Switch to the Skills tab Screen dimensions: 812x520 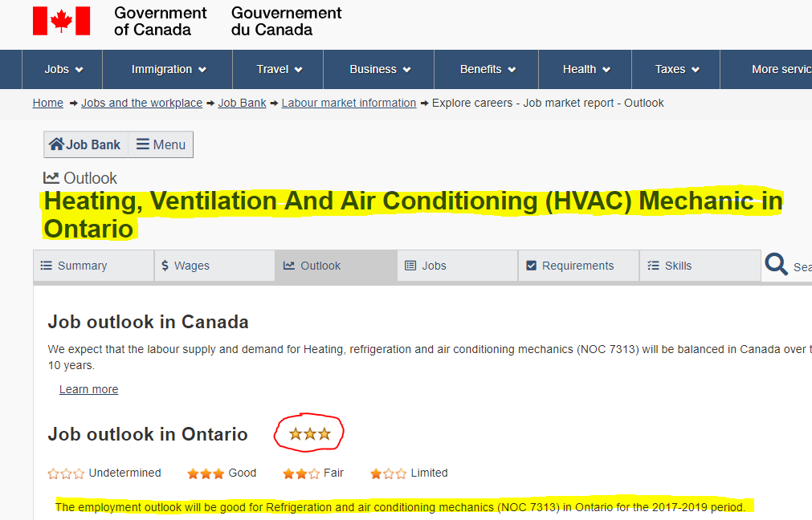click(700, 266)
